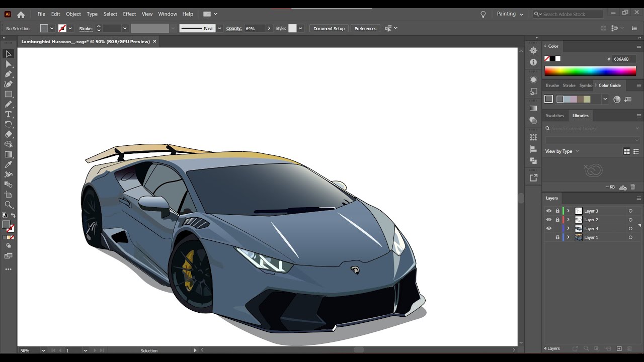Expand Layer 2 contents

pos(568,220)
